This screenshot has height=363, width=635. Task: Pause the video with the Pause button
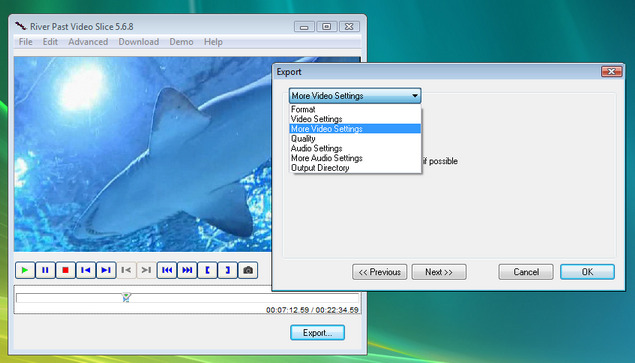[x=45, y=270]
